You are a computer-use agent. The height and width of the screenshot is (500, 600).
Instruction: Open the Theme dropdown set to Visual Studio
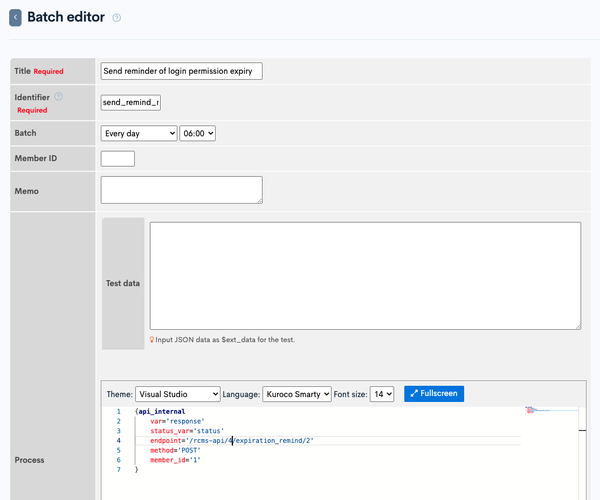coord(178,394)
